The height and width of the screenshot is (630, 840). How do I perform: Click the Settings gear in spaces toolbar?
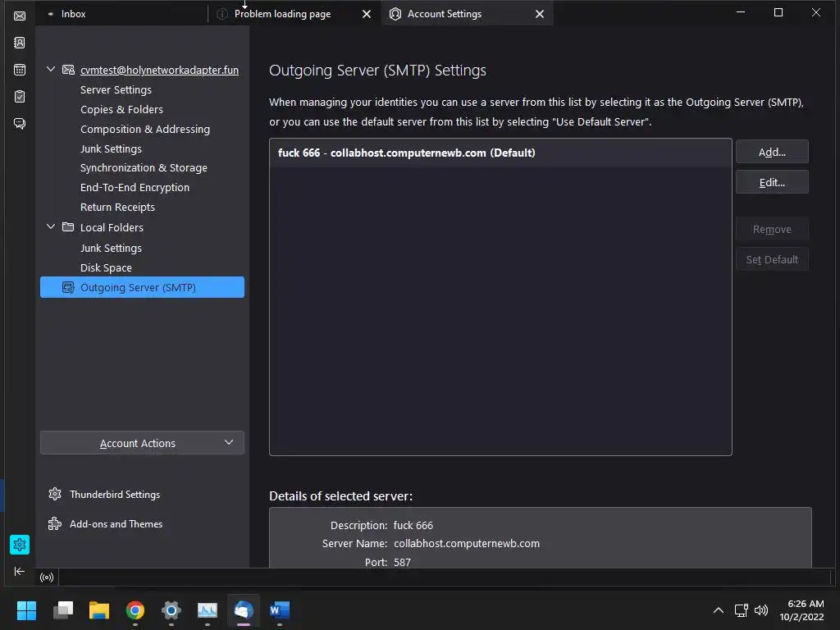click(x=20, y=545)
